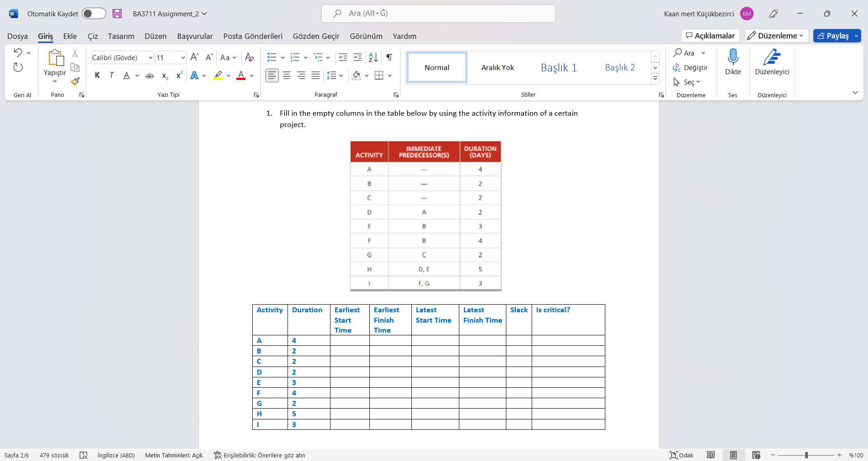Clear all formatting with the eraser icon
This screenshot has width=868, height=461.
[x=249, y=57]
